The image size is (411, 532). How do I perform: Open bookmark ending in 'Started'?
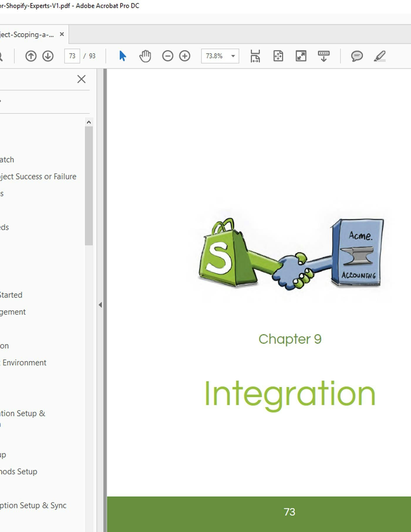[x=11, y=295]
